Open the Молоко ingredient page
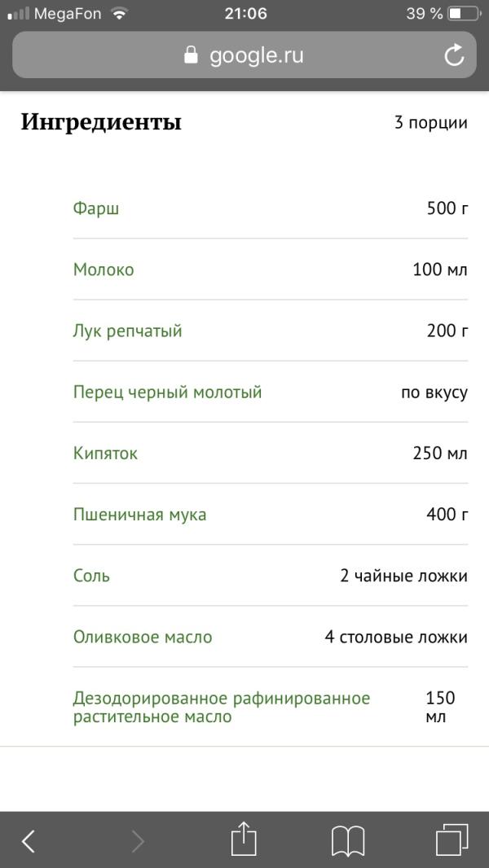Image resolution: width=489 pixels, height=868 pixels. coord(103,270)
